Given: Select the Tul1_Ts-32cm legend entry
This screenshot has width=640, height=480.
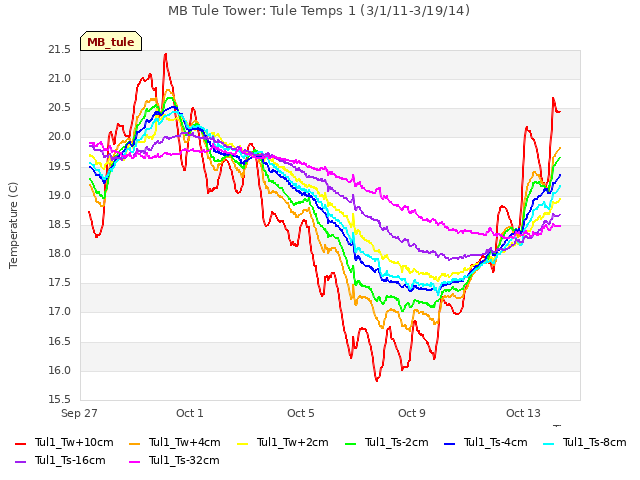Looking at the screenshot, I should pos(174,460).
